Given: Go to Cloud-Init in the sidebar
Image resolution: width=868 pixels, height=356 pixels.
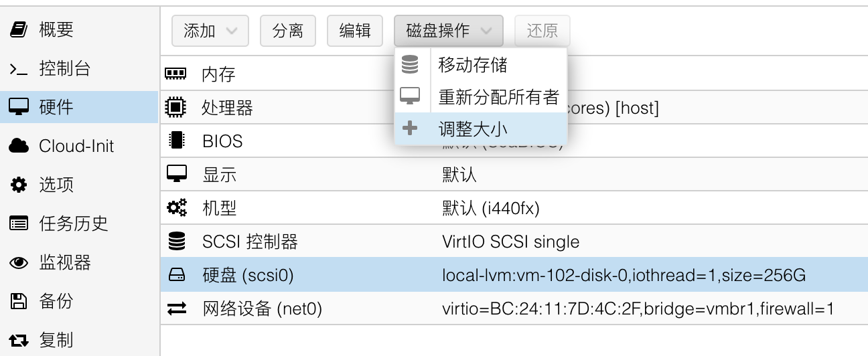Looking at the screenshot, I should (x=76, y=146).
